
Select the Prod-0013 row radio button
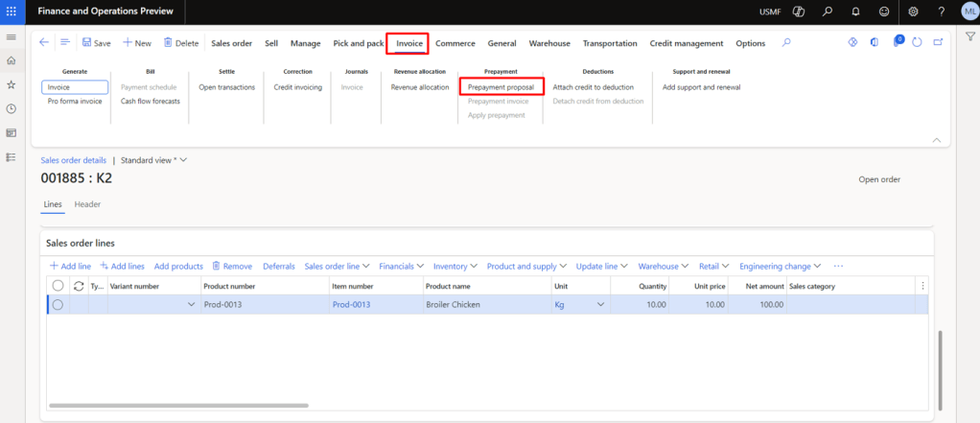point(58,304)
